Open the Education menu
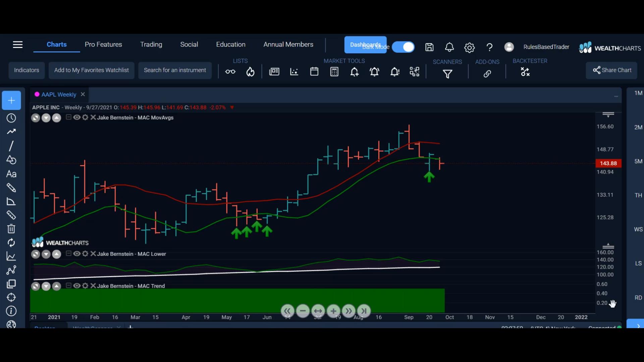The height and width of the screenshot is (362, 644). (x=231, y=45)
